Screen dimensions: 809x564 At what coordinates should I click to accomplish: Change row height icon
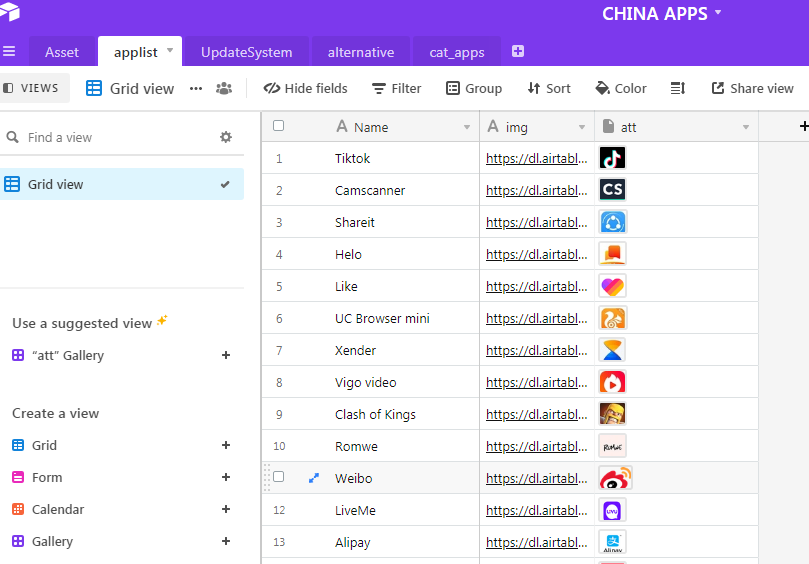pos(677,88)
